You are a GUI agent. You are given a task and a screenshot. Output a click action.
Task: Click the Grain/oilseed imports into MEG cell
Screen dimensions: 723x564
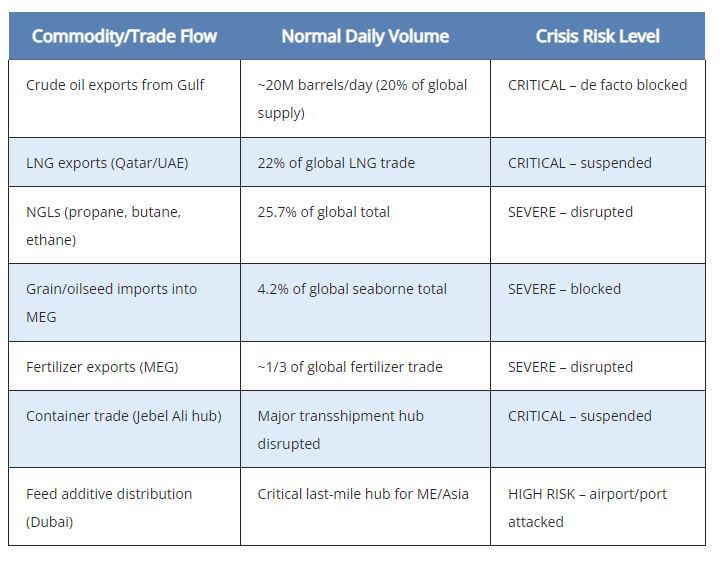pos(112,302)
